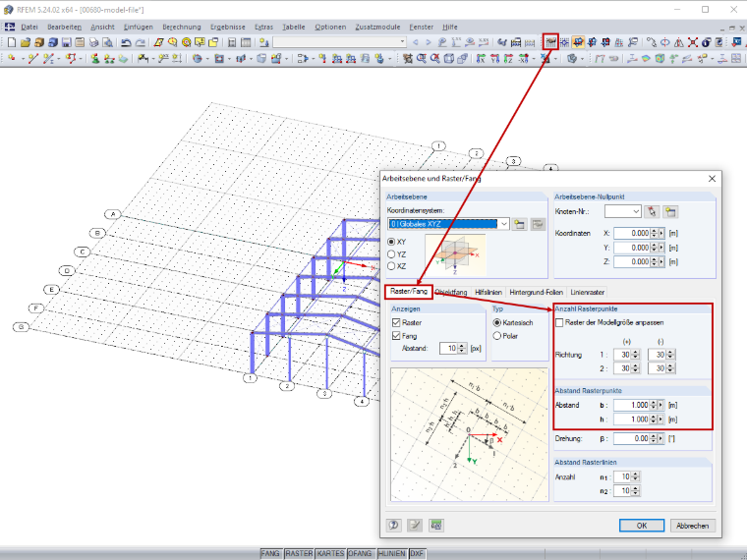Click the Print icon in the toolbar
Screen dimensions: 747x560
tap(93, 42)
